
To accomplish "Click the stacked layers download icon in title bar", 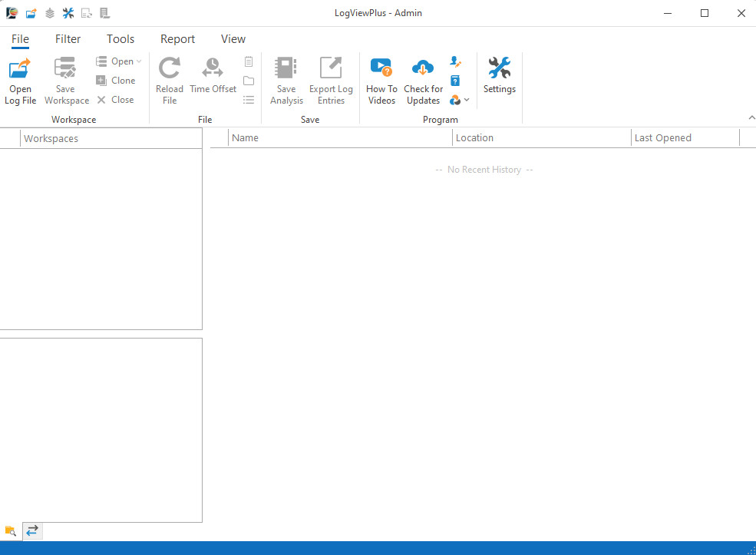I will 50,13.
